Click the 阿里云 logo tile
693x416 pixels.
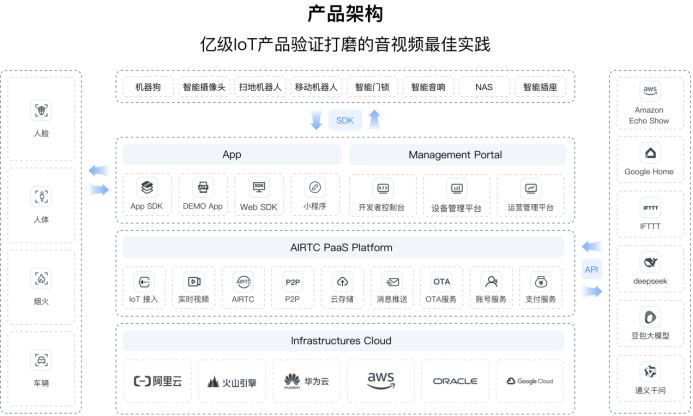click(x=158, y=381)
